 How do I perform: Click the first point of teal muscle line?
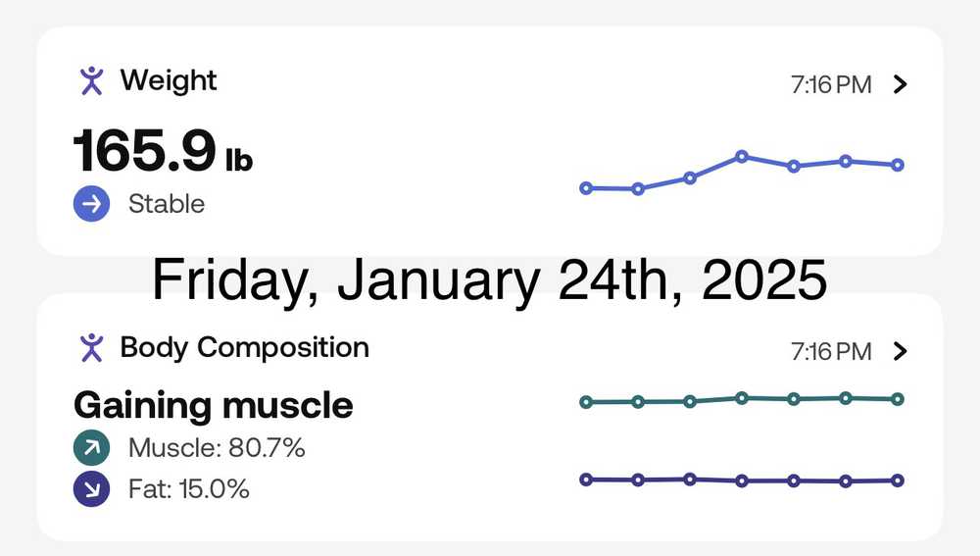(586, 401)
